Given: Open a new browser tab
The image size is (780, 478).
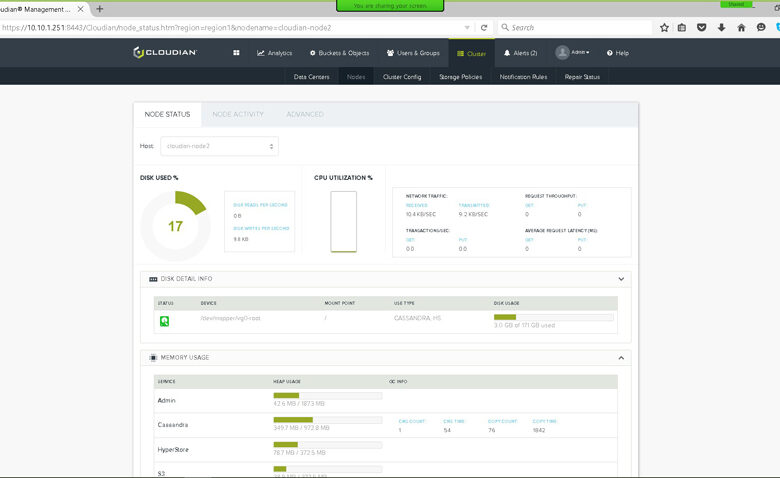Looking at the screenshot, I should 99,9.
